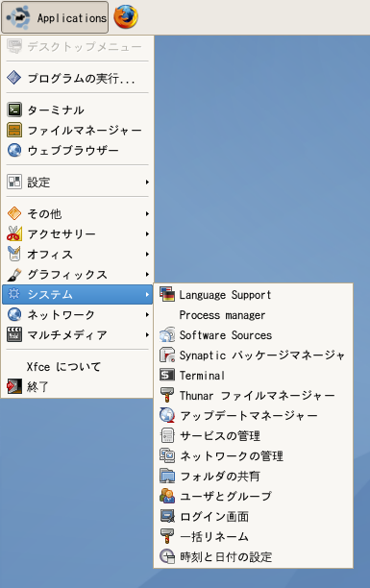Click the 終了 exit icon

[x=14, y=386]
